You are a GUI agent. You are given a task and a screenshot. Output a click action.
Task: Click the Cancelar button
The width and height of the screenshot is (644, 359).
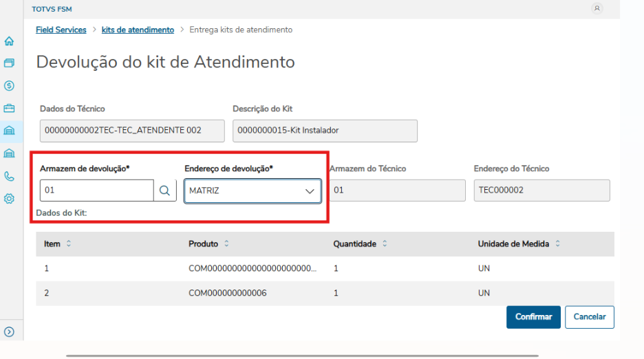(590, 317)
